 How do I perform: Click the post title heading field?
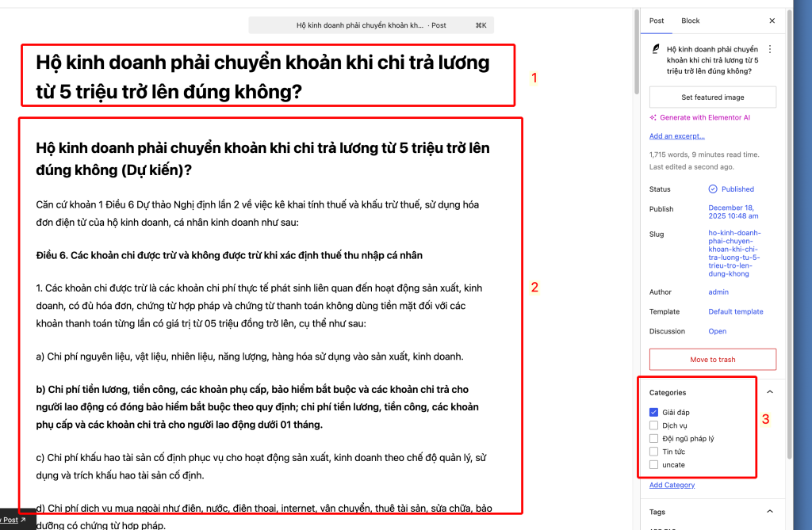[262, 77]
